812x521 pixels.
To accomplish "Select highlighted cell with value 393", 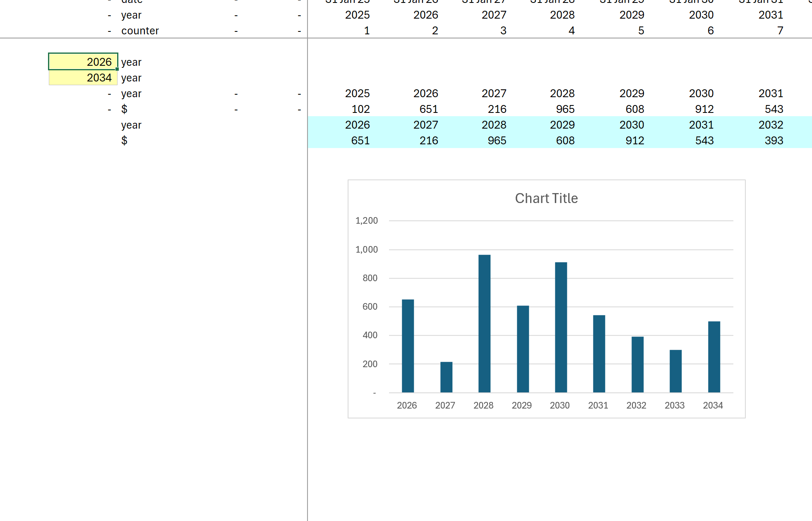I will 774,141.
